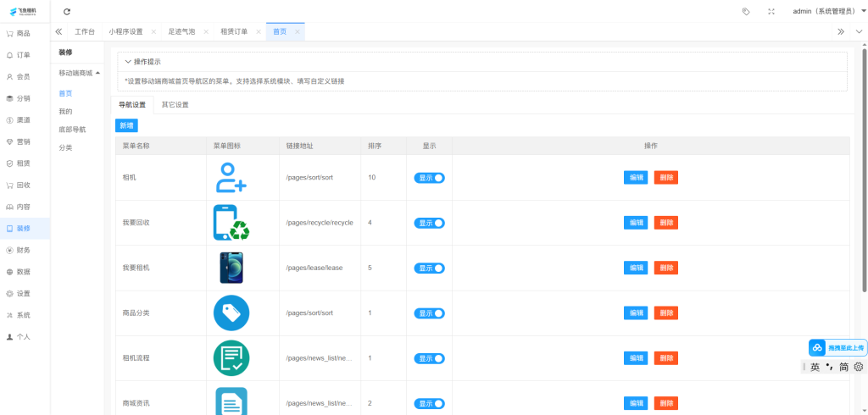The image size is (868, 415).
Task: Open 系统 in the left sidebar
Action: [25, 315]
